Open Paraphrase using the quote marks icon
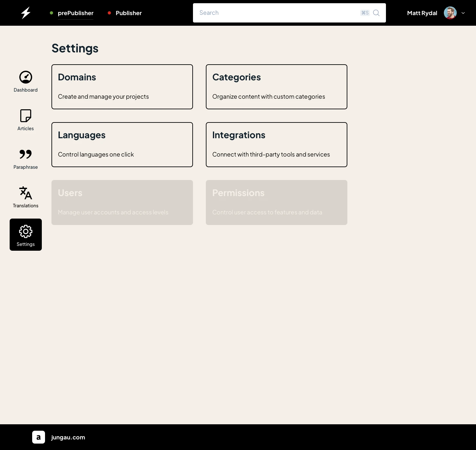This screenshot has height=450, width=476. (26, 154)
